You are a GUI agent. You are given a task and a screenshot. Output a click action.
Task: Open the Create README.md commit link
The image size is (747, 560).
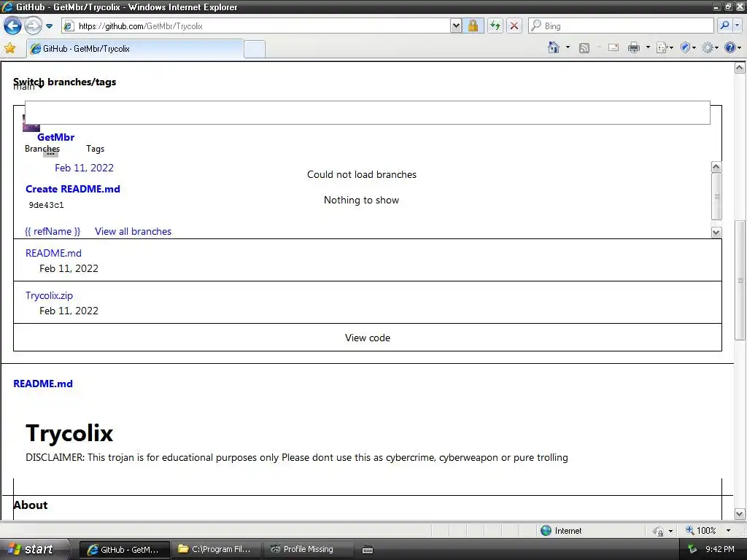click(x=73, y=189)
